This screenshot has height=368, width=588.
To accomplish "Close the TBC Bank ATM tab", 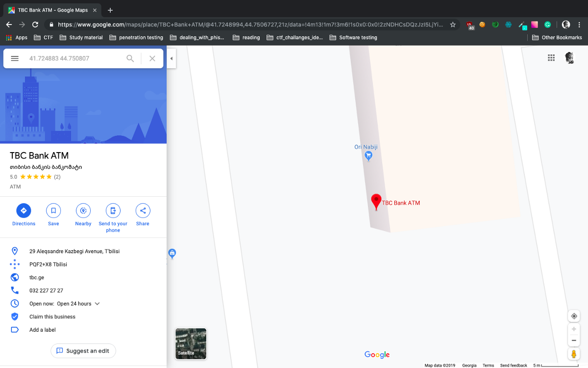I will (95, 10).
